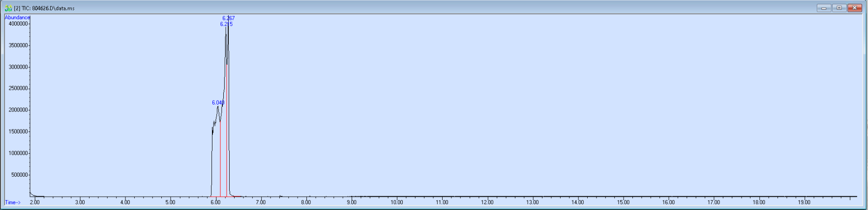This screenshot has height=210, width=868.
Task: Select the 6.215 peak label
Action: 226,24
